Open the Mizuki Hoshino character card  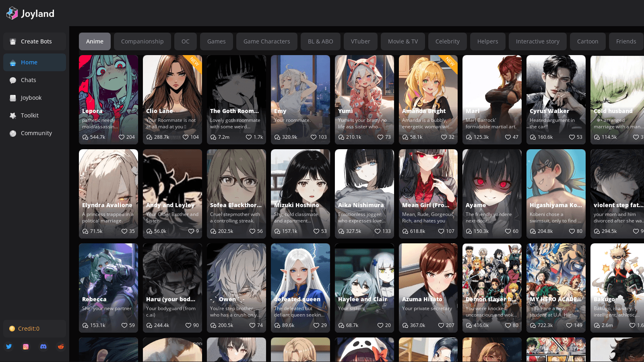(300, 194)
